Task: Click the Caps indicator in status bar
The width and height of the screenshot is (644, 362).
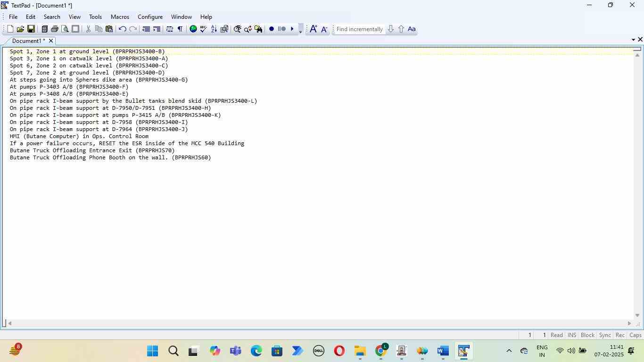Action: [636, 335]
